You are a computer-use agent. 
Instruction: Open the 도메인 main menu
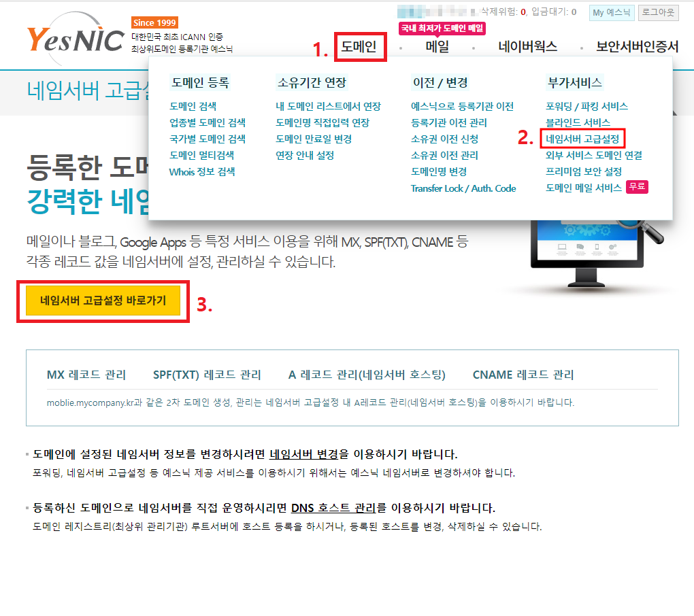pyautogui.click(x=359, y=46)
